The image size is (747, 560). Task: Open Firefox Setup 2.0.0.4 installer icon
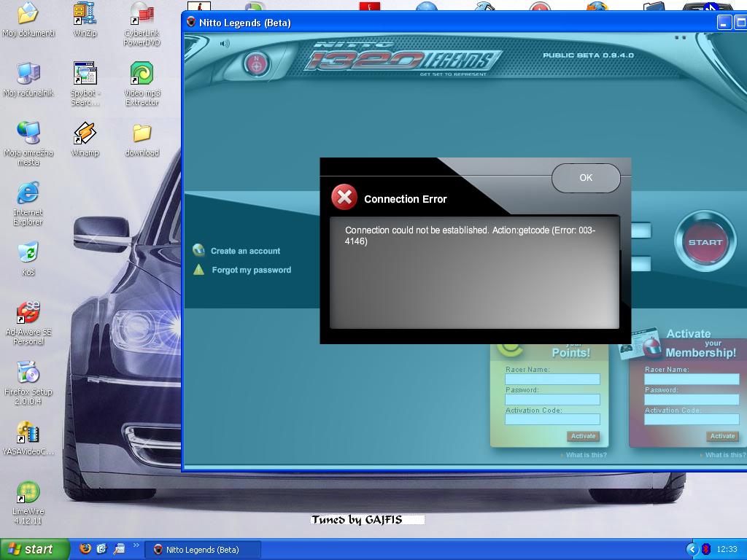pos(28,383)
